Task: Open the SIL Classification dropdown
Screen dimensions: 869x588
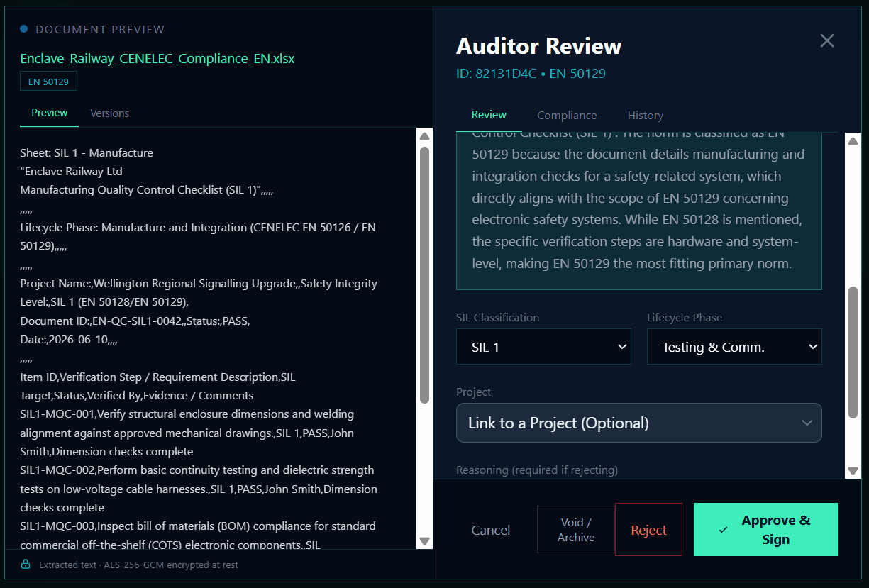Action: 543,347
